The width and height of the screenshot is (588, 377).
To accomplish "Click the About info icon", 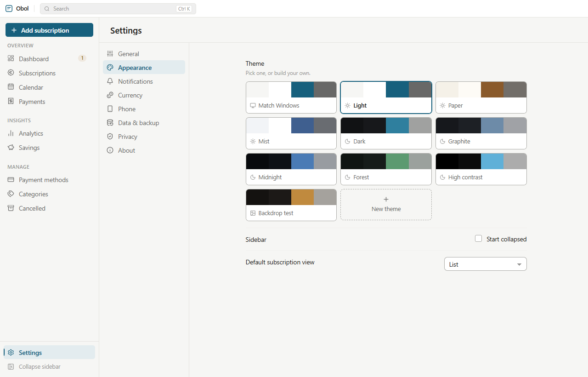I will 110,150.
